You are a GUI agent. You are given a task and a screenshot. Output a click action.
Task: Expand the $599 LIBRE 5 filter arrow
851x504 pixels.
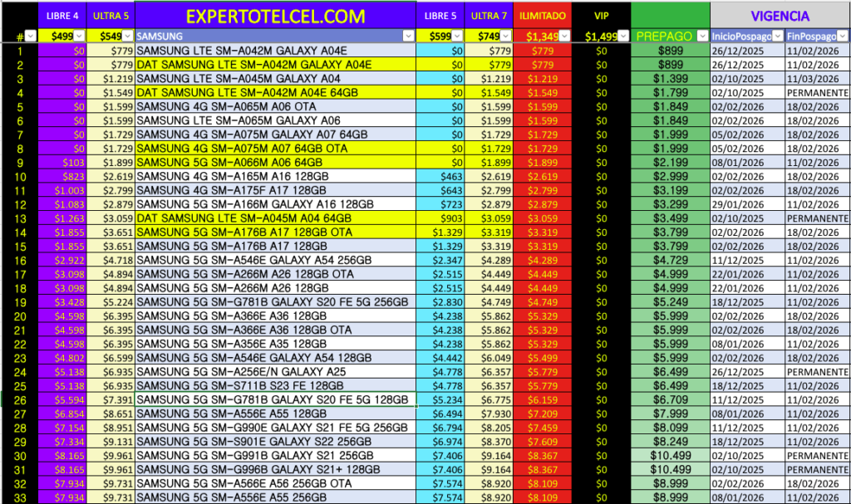click(457, 36)
